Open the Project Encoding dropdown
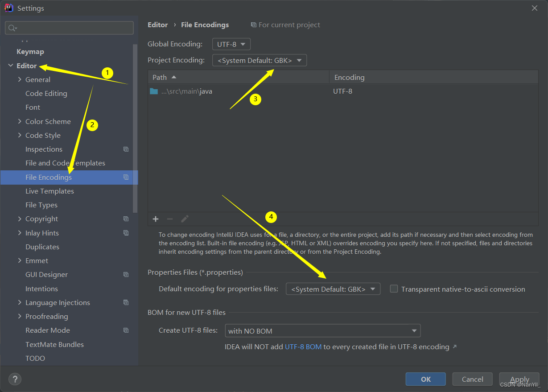Image resolution: width=548 pixels, height=392 pixels. [260, 60]
